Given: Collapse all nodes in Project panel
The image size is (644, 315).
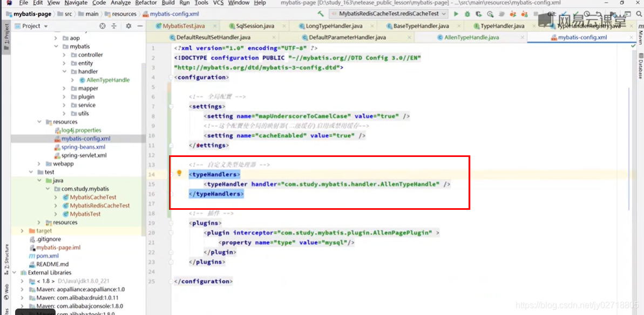Looking at the screenshot, I should [114, 26].
